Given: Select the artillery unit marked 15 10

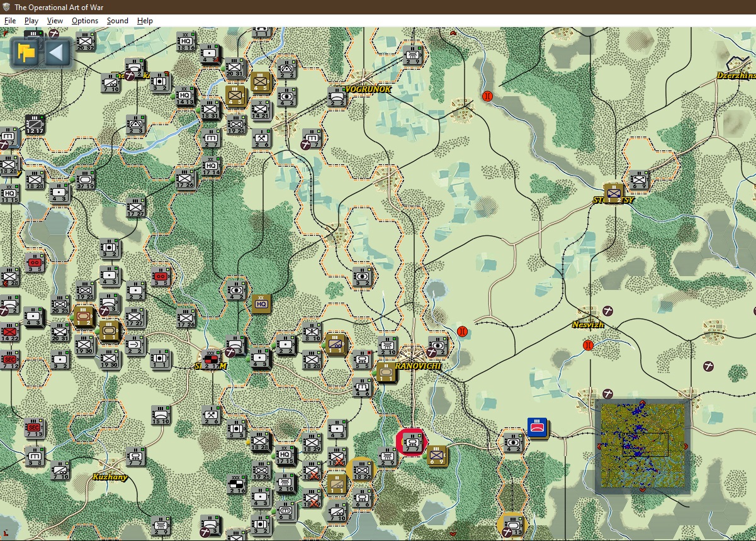Looking at the screenshot, I should click(161, 415).
